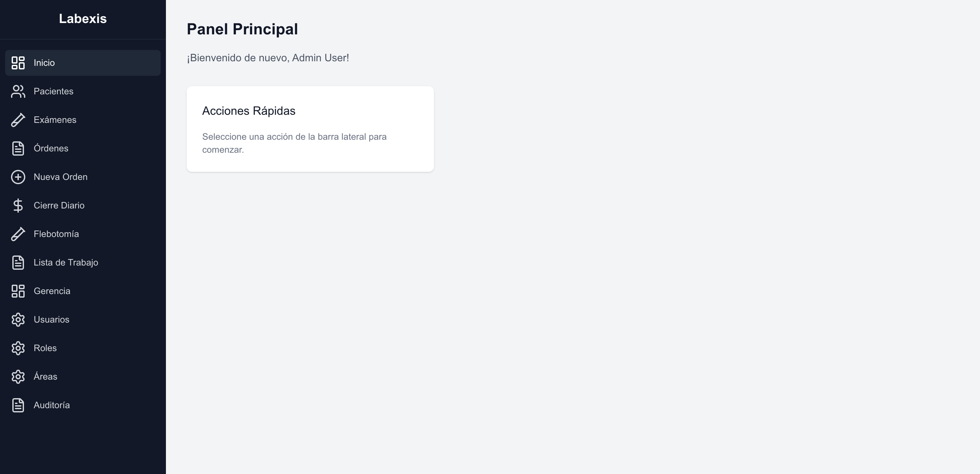This screenshot has width=980, height=474.
Task: Open the Cierre Diario page
Action: coord(59,206)
